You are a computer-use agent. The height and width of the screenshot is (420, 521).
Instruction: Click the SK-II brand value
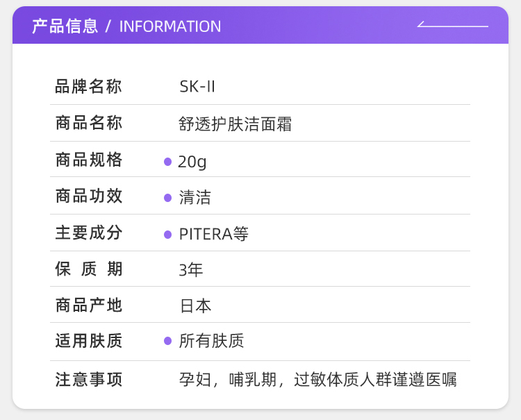click(197, 87)
